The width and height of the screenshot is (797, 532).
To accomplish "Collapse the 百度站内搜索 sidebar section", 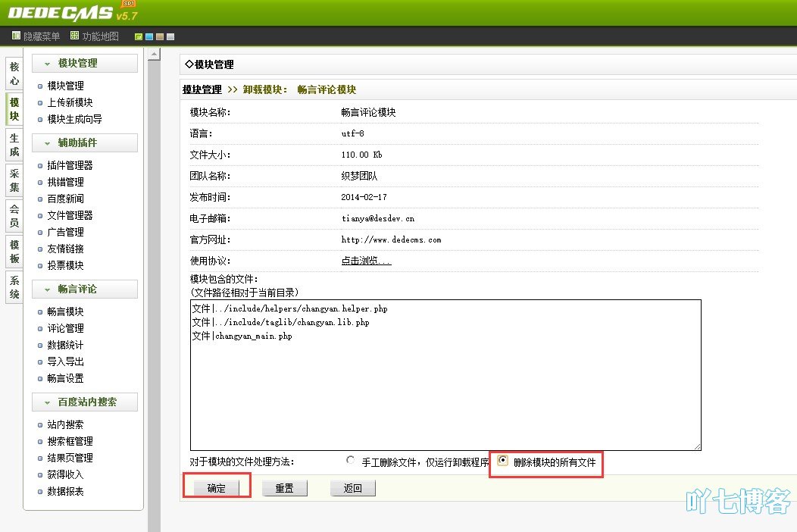I will [x=47, y=402].
